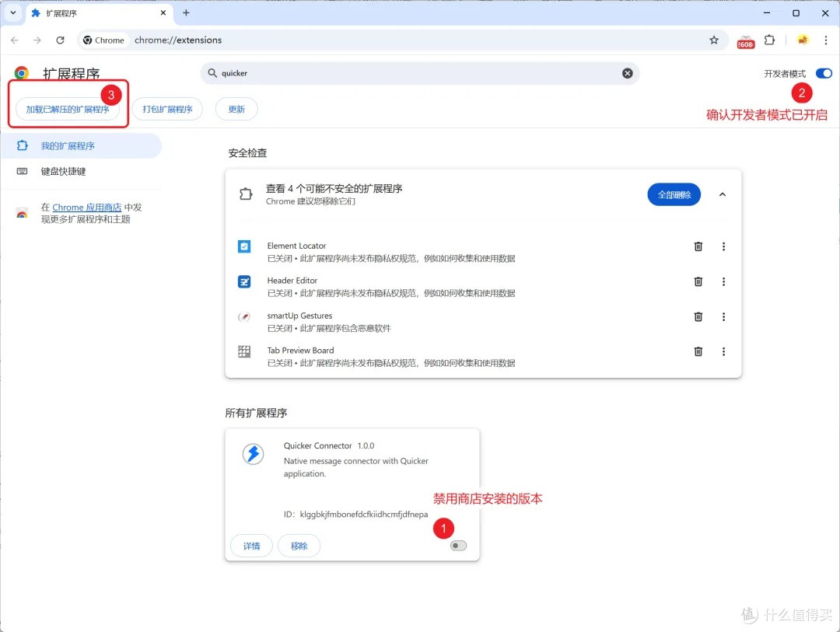Open more options for Element Locator
The height and width of the screenshot is (632, 840).
723,246
